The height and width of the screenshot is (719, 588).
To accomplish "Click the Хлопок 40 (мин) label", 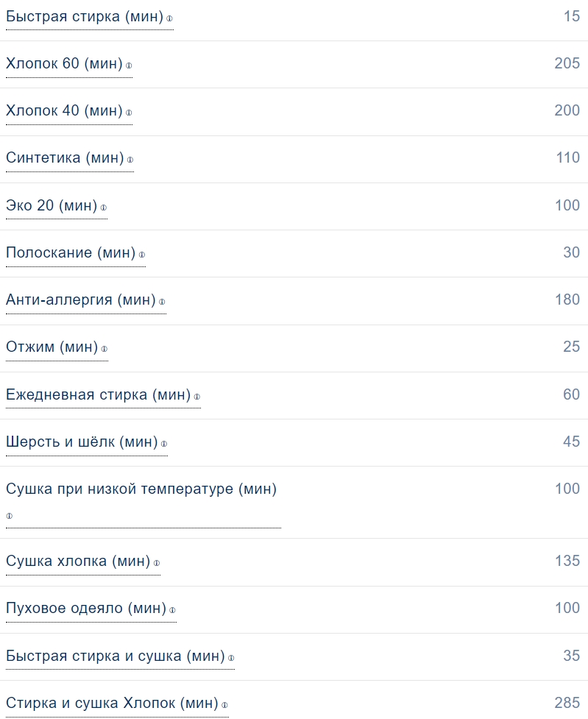I will (64, 110).
